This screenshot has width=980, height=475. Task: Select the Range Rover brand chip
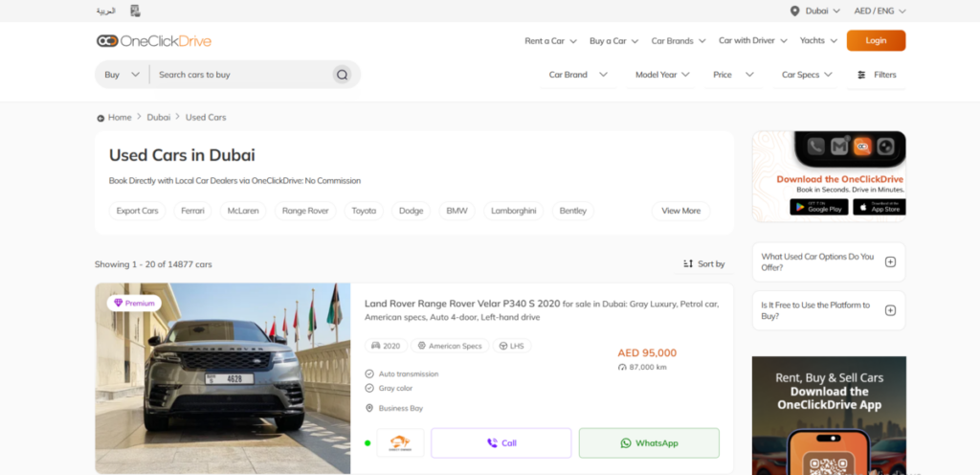pos(305,211)
